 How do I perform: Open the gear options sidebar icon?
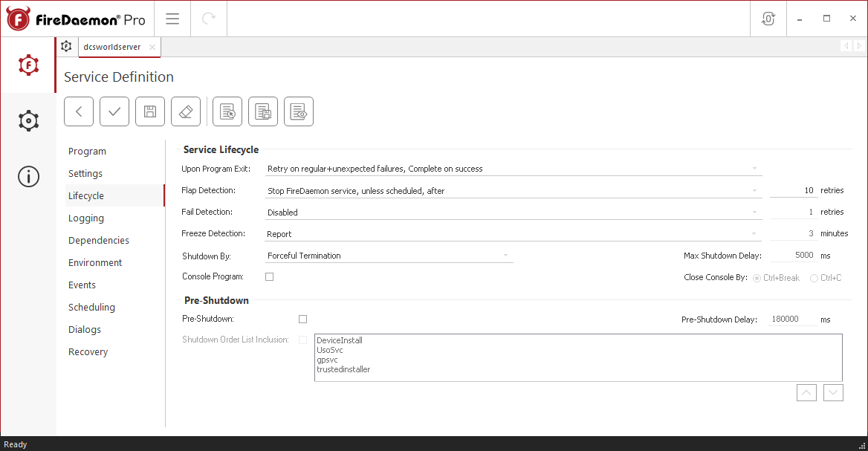[28, 120]
